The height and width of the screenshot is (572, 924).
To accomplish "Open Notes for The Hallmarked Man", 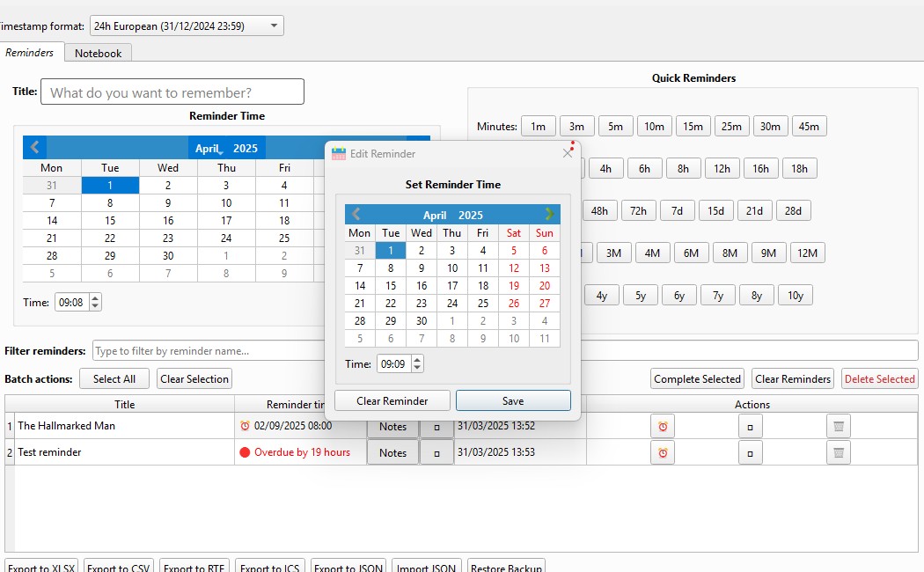I will coord(393,427).
